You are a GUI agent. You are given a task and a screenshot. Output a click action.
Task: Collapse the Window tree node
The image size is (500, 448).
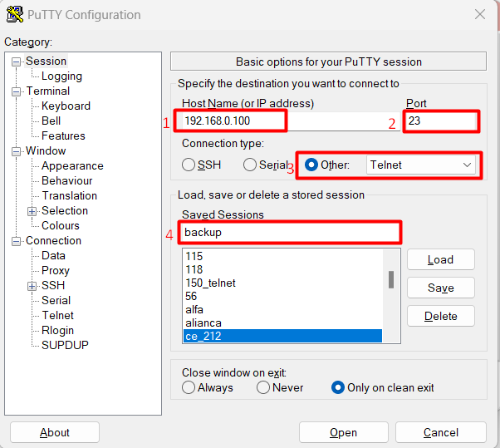coord(16,151)
